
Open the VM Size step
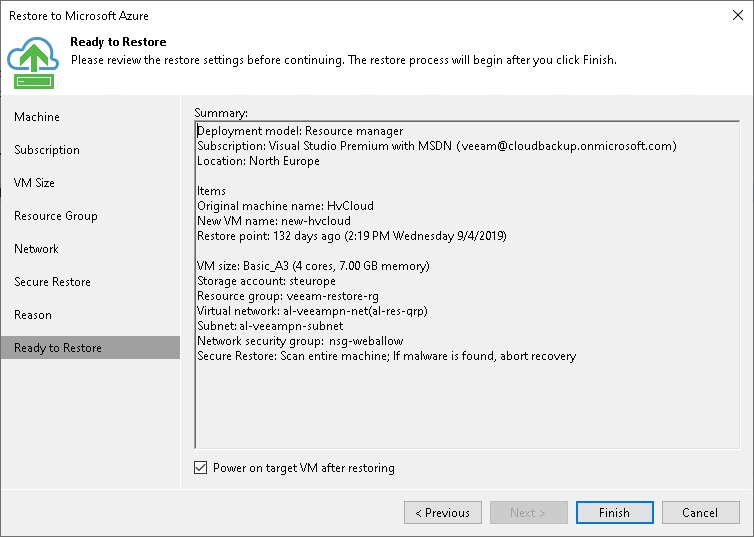34,183
